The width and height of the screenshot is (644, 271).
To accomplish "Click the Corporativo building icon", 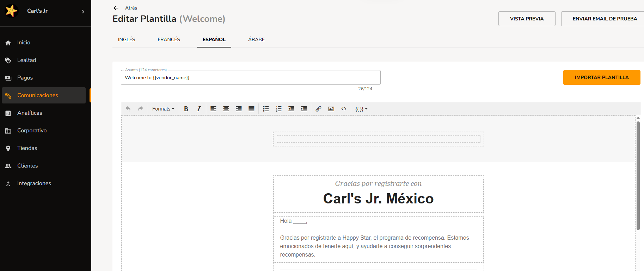I will click(8, 131).
